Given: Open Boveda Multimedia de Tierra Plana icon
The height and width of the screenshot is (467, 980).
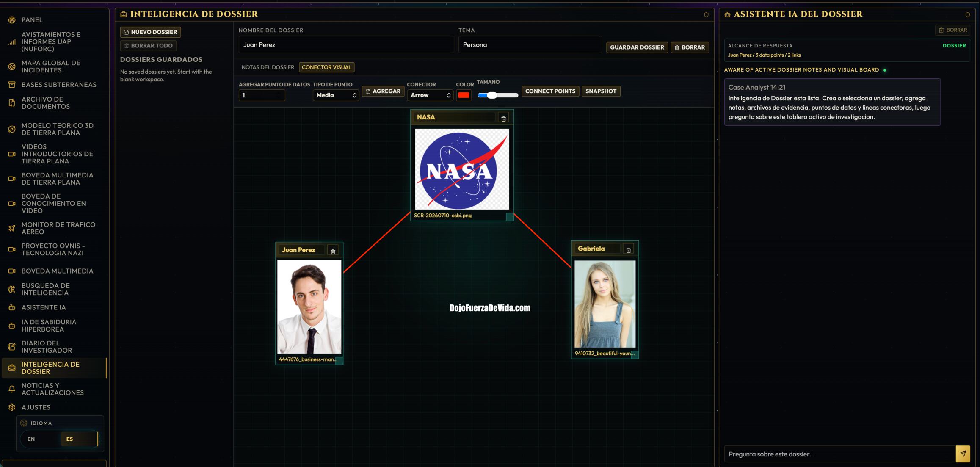Looking at the screenshot, I should click(x=12, y=179).
